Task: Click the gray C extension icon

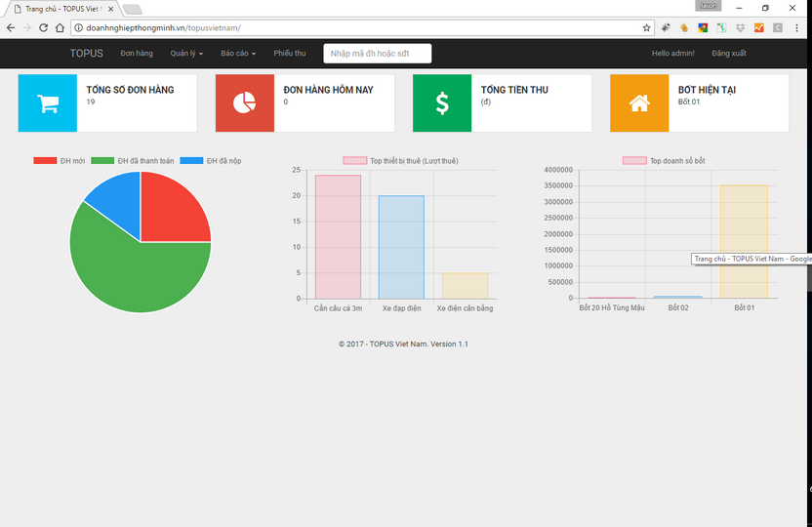Action: 777,28
